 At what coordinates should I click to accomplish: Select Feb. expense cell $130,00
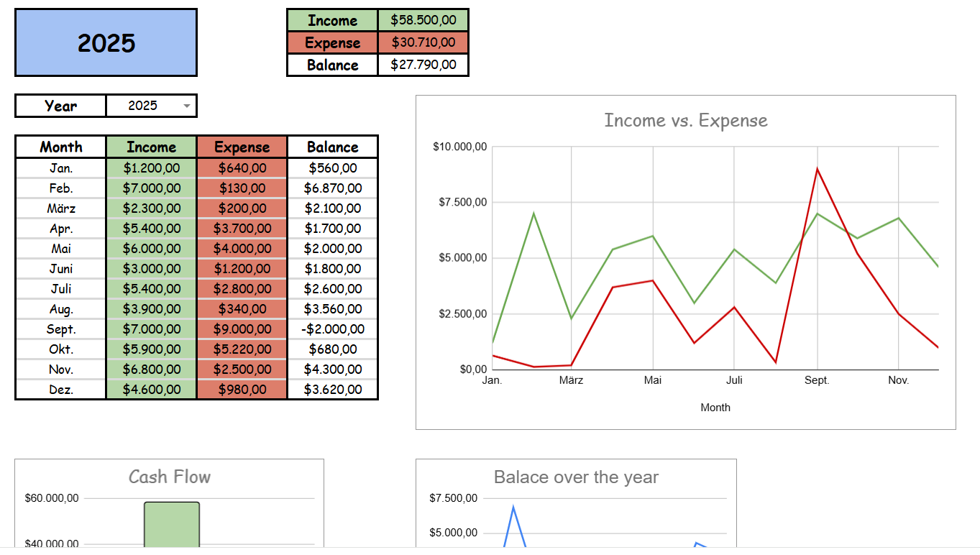pos(242,188)
